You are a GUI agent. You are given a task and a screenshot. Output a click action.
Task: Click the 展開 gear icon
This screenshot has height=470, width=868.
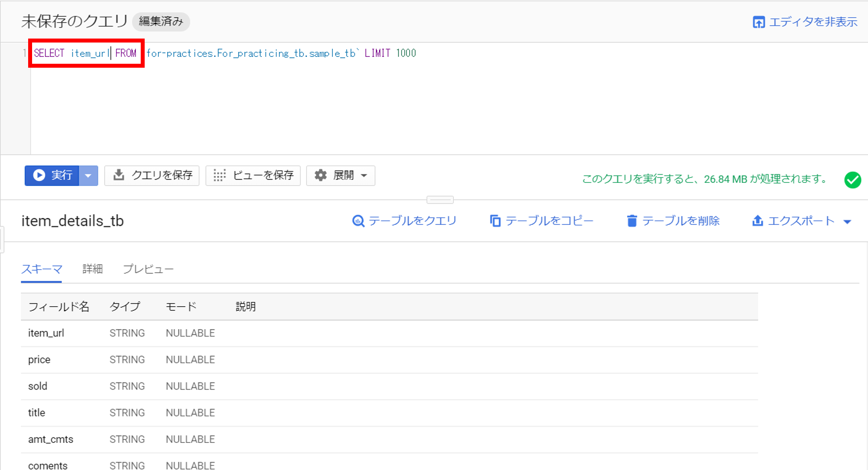click(320, 175)
